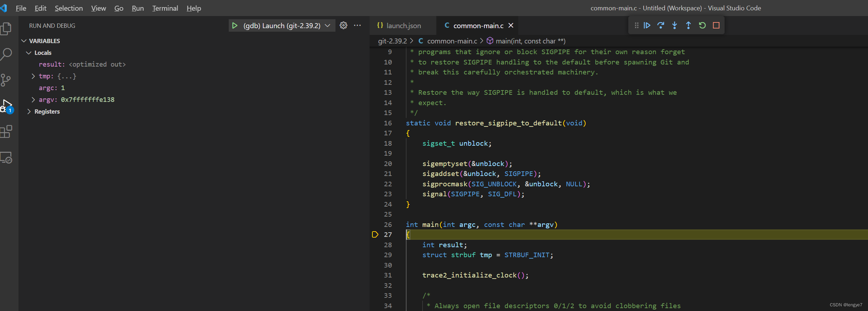This screenshot has width=868, height=311.
Task: Click line number 31 in gutter
Action: pyautogui.click(x=388, y=275)
